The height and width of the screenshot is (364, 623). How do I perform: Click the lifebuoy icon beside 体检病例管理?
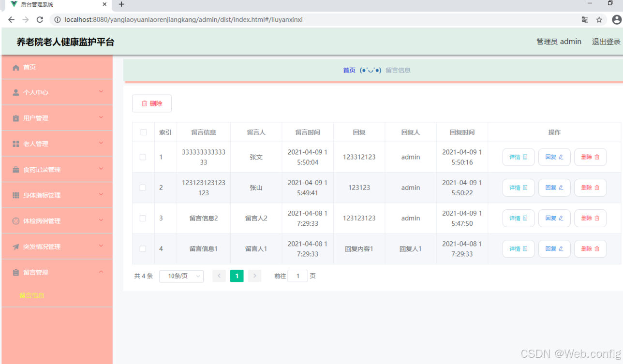pos(16,221)
